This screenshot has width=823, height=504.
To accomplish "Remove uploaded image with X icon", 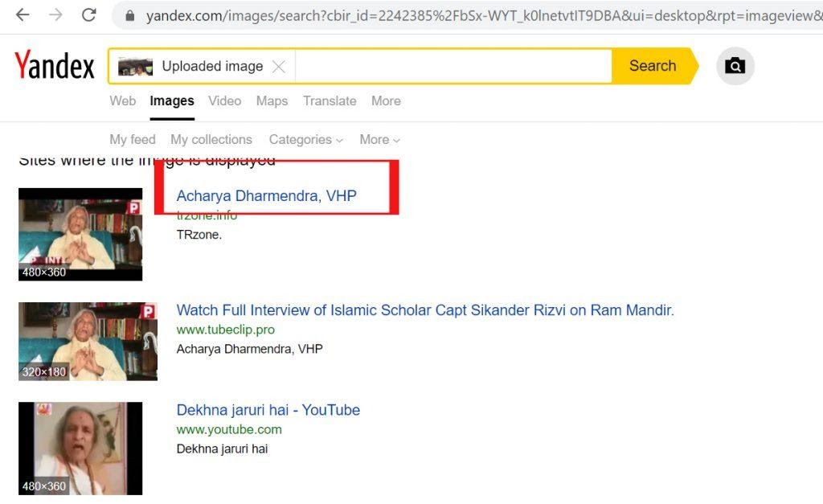I will coord(279,67).
